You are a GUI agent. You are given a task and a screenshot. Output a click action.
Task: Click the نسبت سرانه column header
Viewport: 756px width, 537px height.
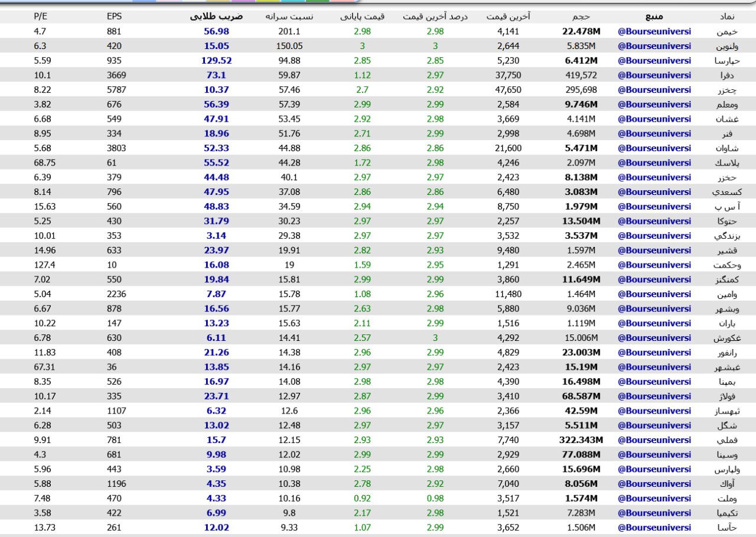click(289, 17)
